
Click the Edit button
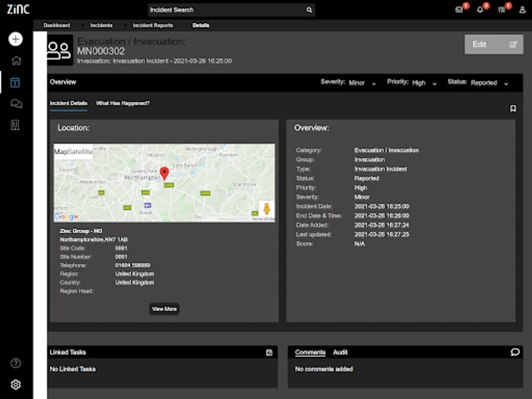point(493,44)
